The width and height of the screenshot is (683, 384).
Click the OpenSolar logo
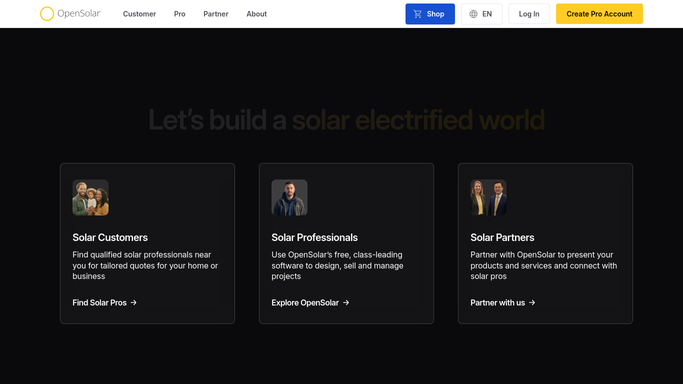70,14
